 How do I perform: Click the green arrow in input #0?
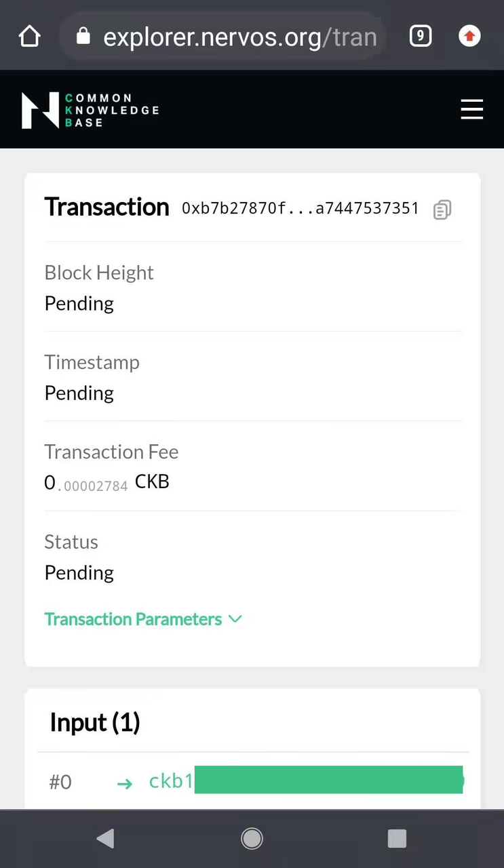click(124, 783)
